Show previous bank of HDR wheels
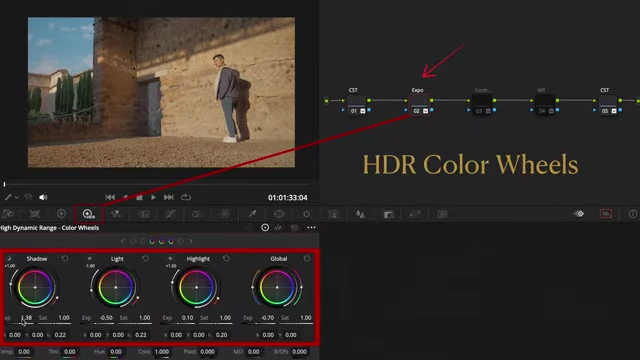Screen dimensions: 640x360 click(x=122, y=241)
